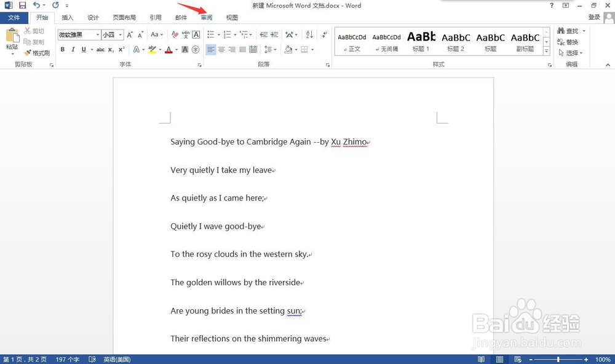Click the red font color A button
This screenshot has height=364, width=615.
pos(169,49)
